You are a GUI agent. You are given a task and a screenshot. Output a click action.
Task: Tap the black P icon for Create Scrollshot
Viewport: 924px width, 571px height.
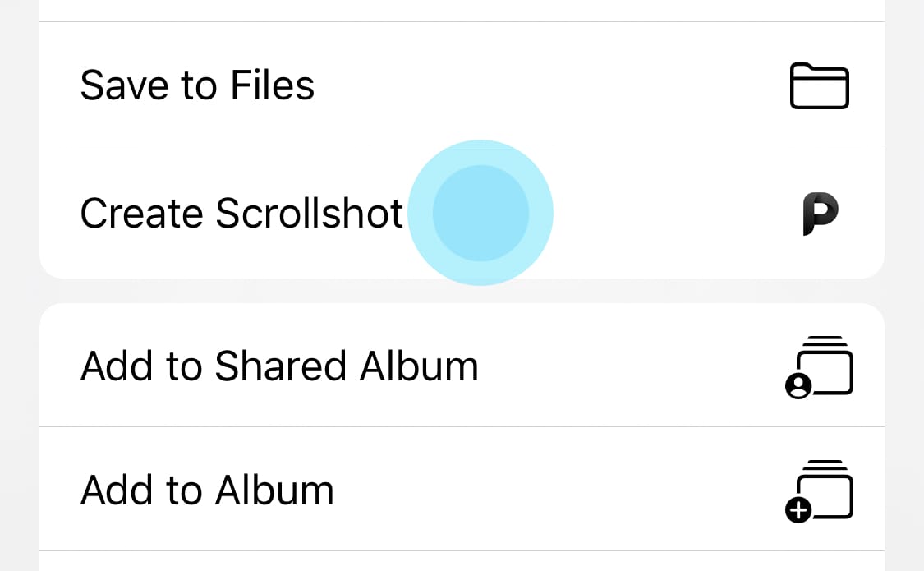click(x=820, y=214)
